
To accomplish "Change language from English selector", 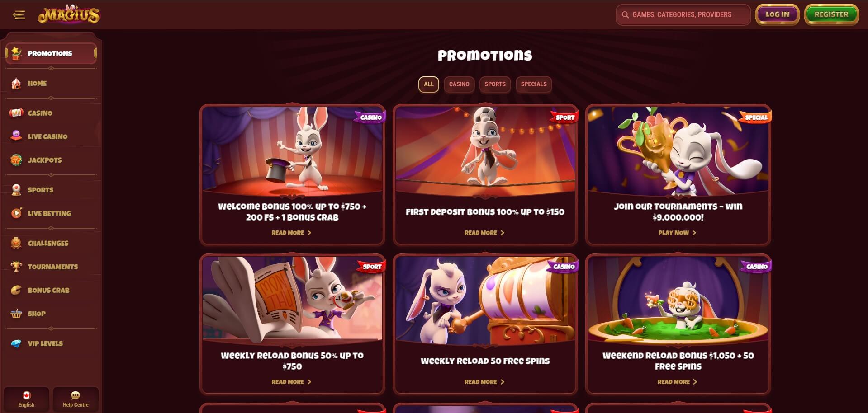I will [x=26, y=399].
